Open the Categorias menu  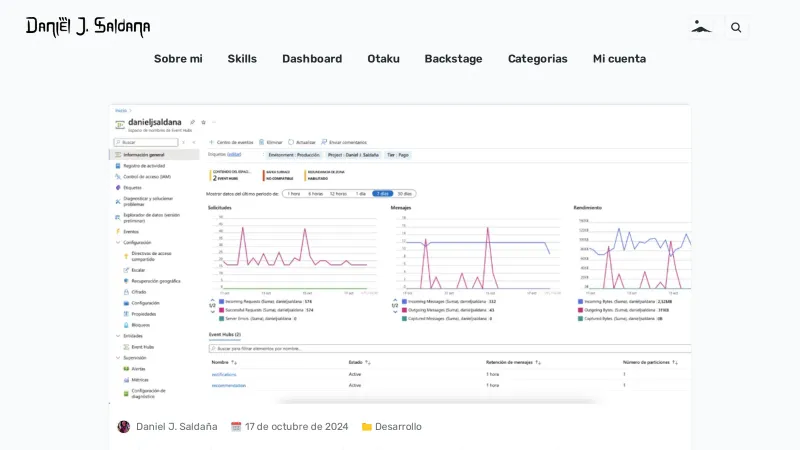coord(537,59)
